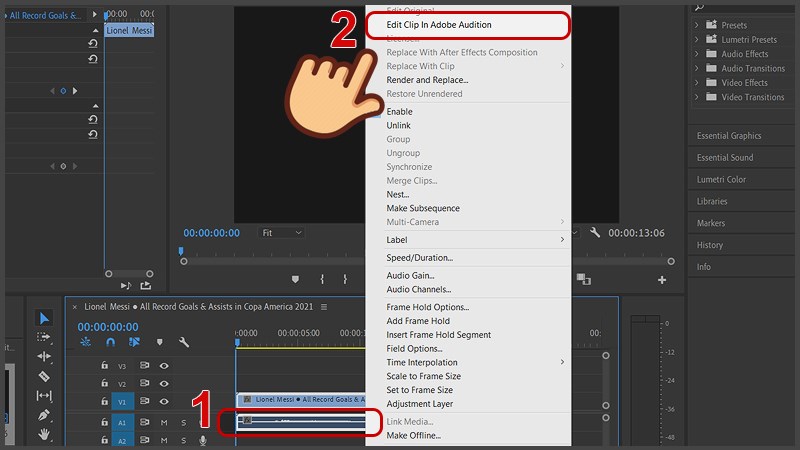Choose Make Subsequence

click(422, 208)
